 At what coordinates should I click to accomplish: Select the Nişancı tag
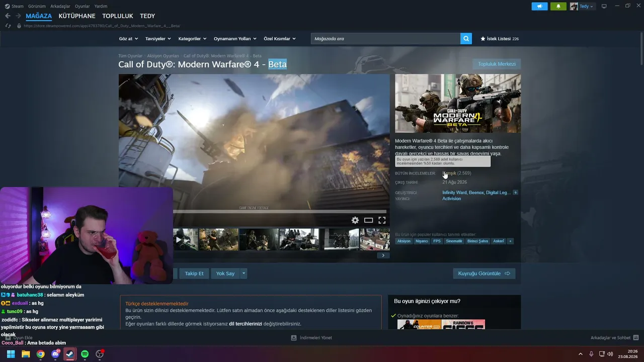coord(422,241)
